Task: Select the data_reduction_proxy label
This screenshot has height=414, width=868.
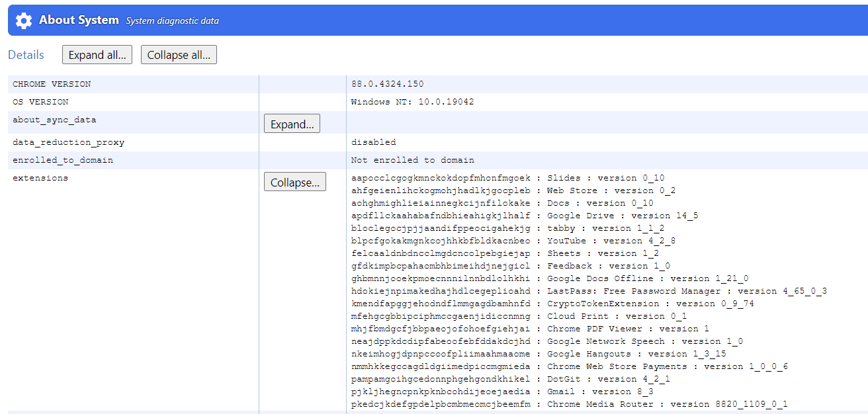Action: (x=68, y=142)
